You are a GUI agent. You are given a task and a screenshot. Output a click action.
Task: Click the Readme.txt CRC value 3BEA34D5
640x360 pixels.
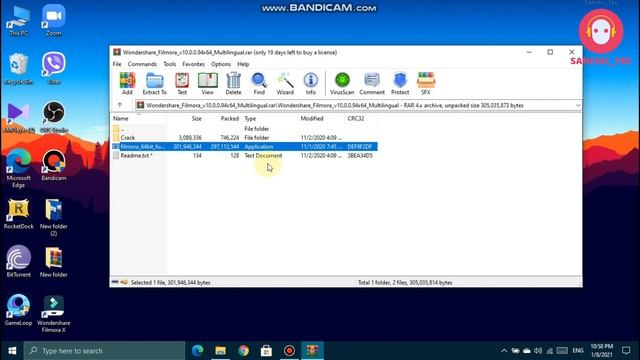[x=360, y=156]
